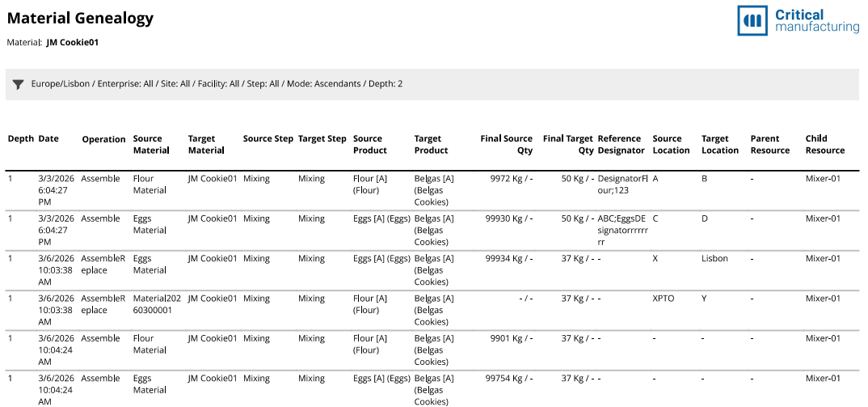The width and height of the screenshot is (868, 407).
Task: Select the XPTO source location cell
Action: (x=663, y=299)
